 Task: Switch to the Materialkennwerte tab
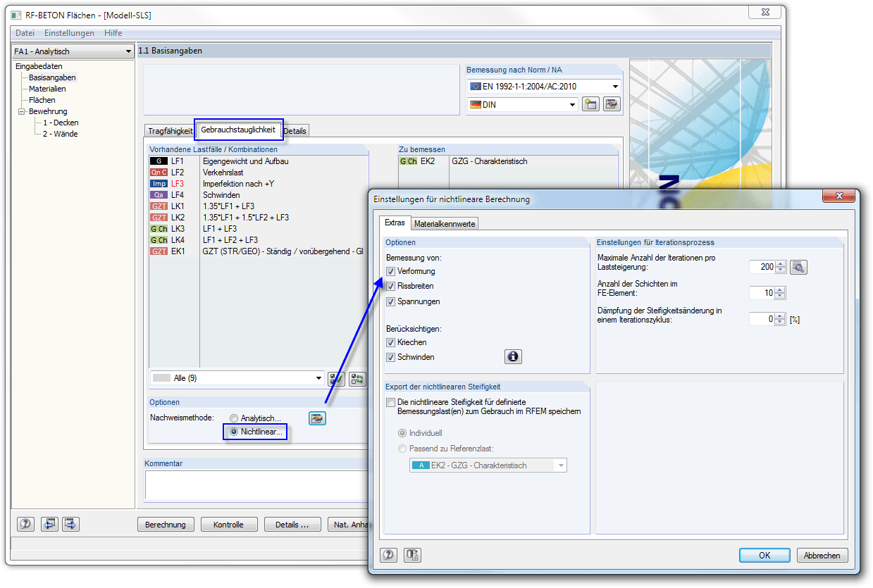[x=445, y=224]
